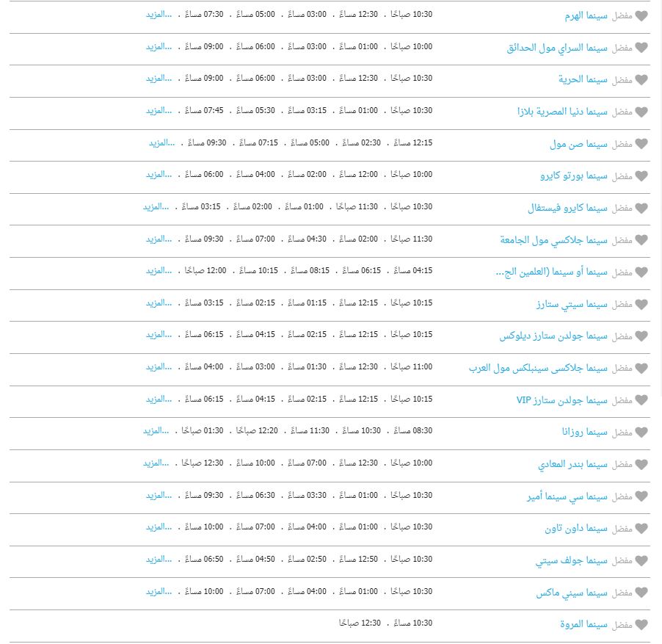Viewport: 662px width, 644px height.
Task: Show more showtimes for سينما دنيا المصرية بلازا
Action: click(159, 111)
